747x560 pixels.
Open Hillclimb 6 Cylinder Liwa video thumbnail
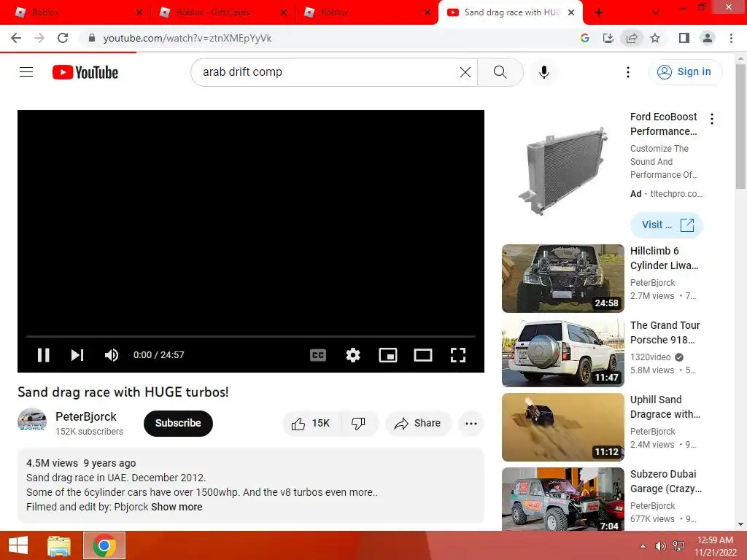563,279
